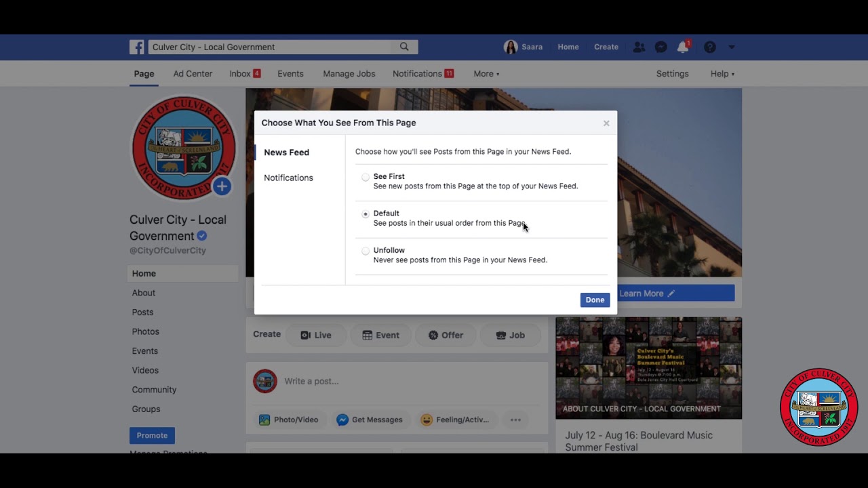Click the Promote button
Viewport: 868px width, 488px height.
click(x=152, y=435)
